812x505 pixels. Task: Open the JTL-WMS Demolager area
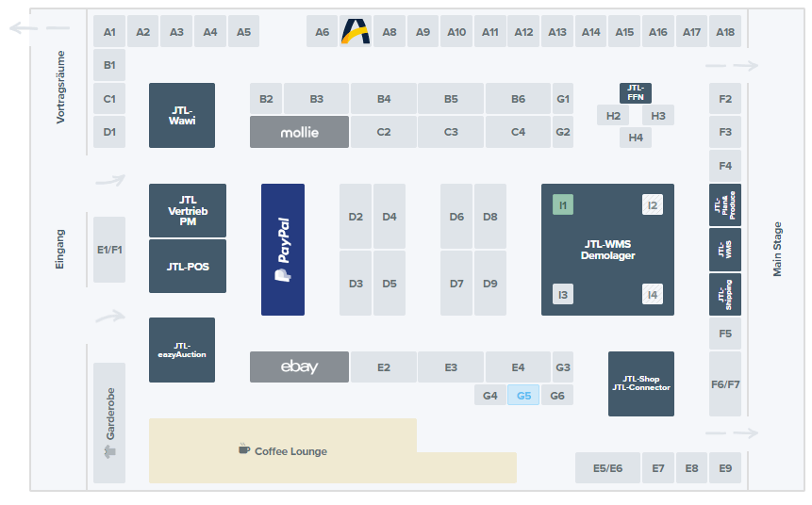[608, 250]
